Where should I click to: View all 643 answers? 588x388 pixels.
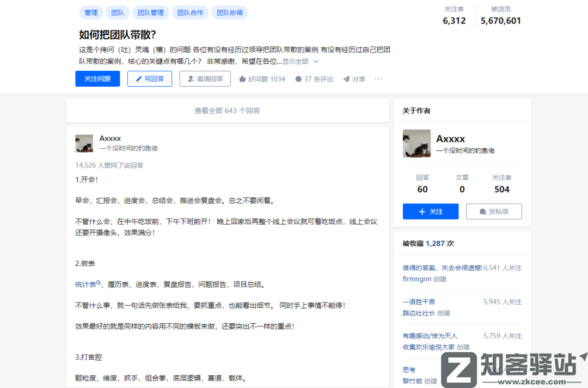point(227,111)
